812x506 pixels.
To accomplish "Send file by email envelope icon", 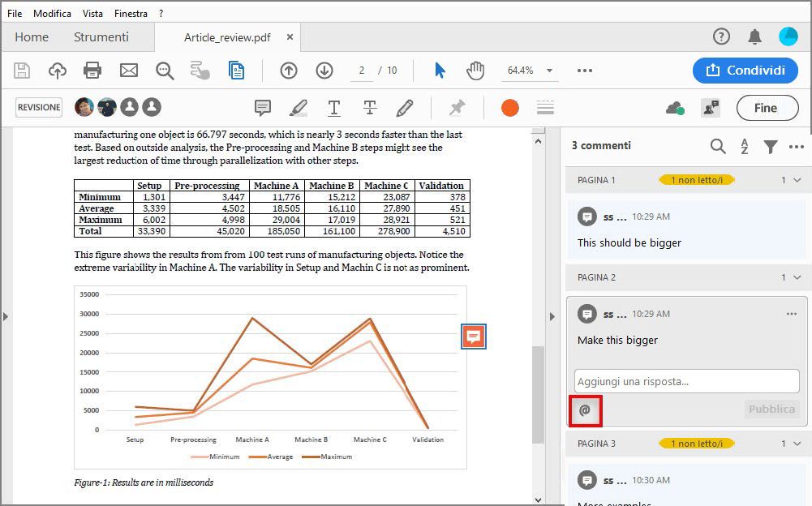I will [128, 71].
